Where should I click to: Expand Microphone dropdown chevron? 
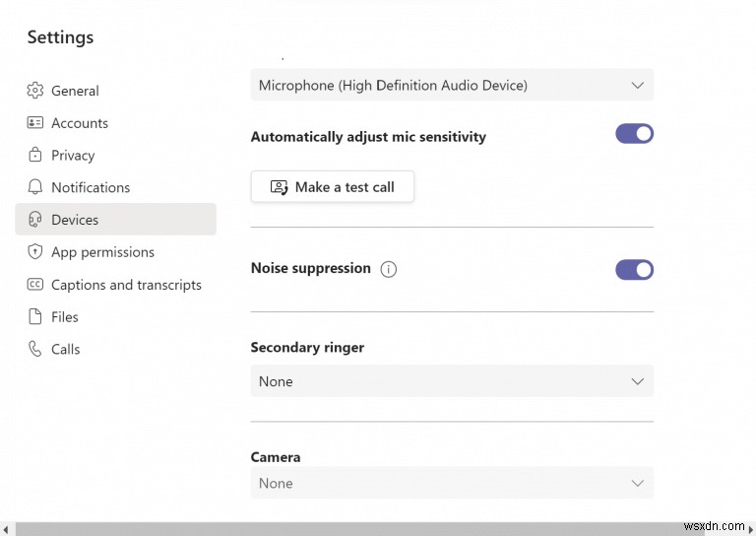(x=638, y=86)
